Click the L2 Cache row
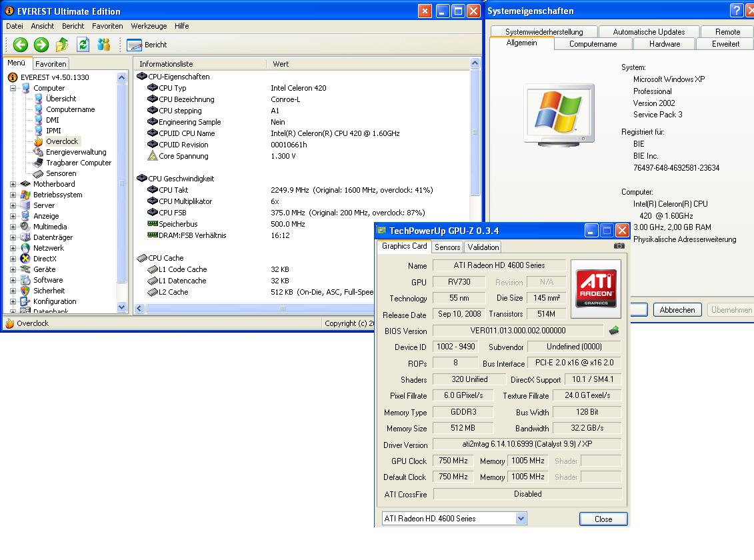This screenshot has width=754, height=560. 261,292
